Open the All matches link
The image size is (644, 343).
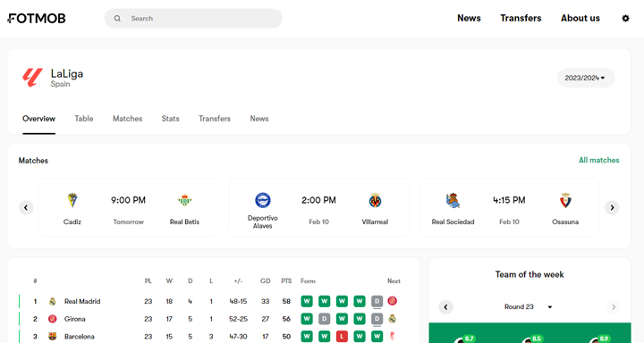(598, 161)
